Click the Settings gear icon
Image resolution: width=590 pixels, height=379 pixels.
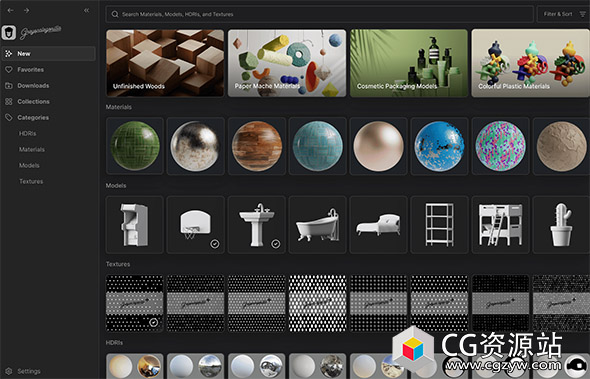click(9, 371)
